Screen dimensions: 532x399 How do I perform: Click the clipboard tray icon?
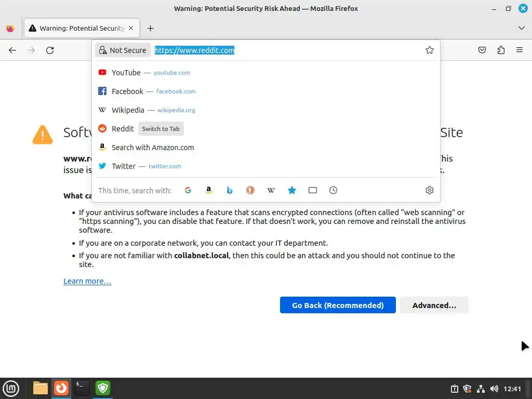click(x=454, y=389)
